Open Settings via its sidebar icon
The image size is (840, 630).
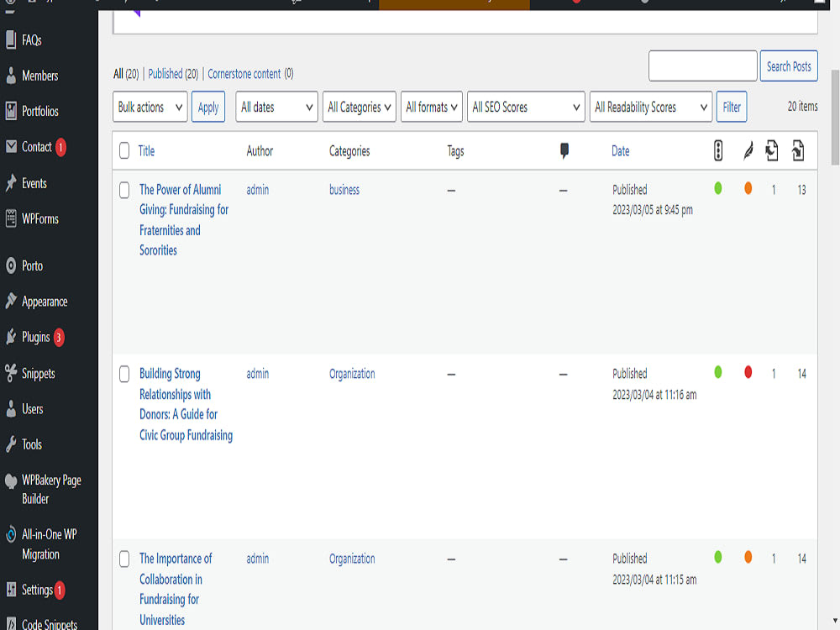point(11,590)
